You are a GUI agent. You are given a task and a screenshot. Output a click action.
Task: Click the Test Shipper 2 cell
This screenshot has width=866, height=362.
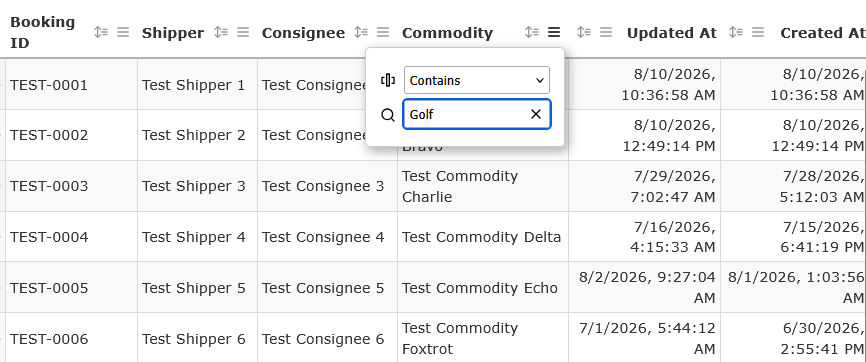pos(197,135)
